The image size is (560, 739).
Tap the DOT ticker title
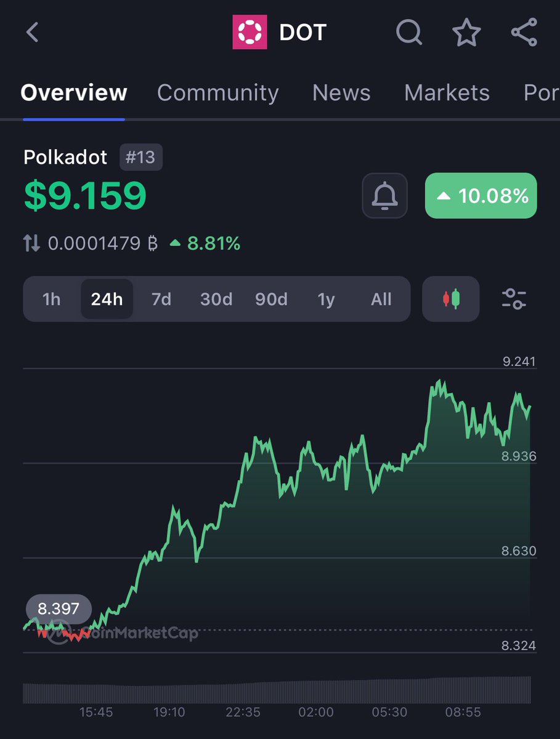coord(302,32)
